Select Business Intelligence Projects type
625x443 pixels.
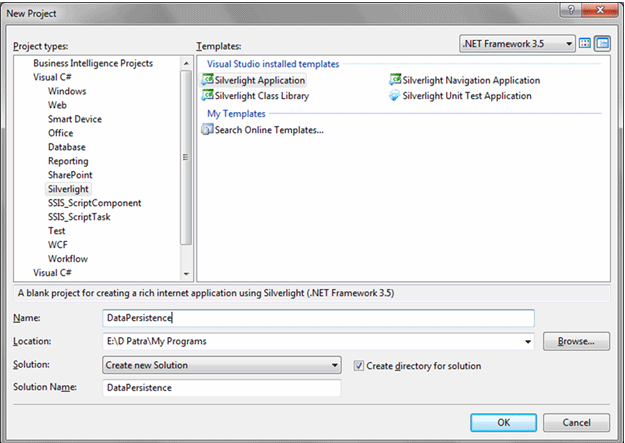tap(93, 63)
